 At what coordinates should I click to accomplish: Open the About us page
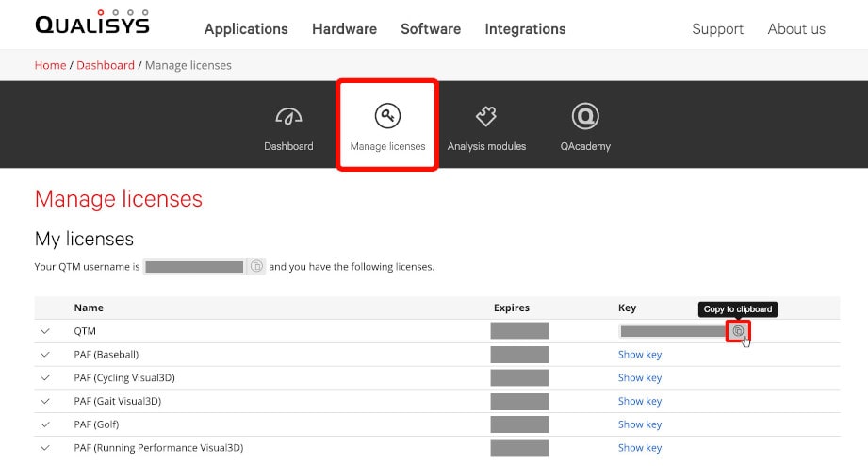pos(796,29)
